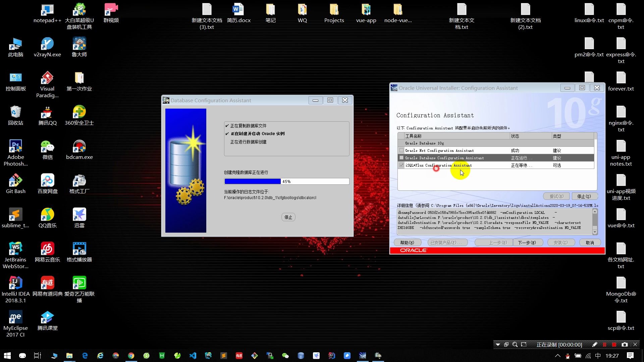This screenshot has width=644, height=362.
Task: Click 帮助(H) button in Oracle installer
Action: click(407, 243)
